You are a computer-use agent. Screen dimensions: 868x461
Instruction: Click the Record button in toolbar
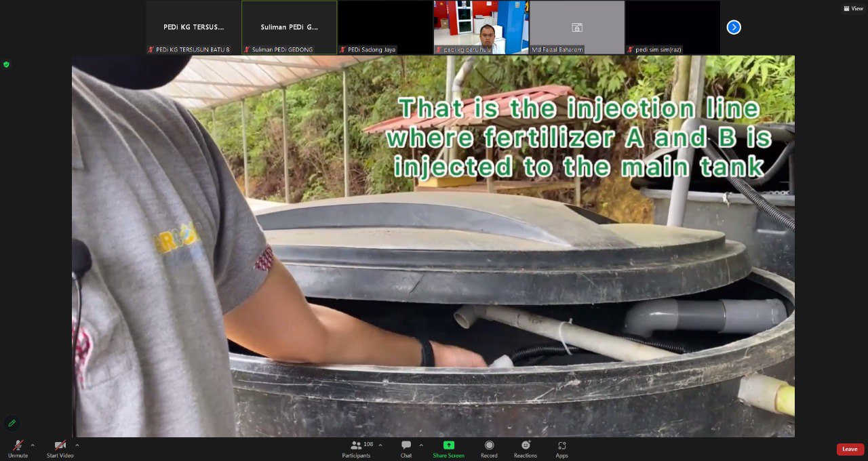point(489,446)
